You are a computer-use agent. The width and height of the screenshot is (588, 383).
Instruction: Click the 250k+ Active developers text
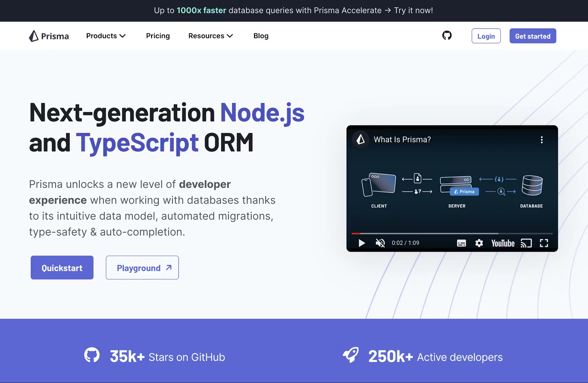pos(435,357)
